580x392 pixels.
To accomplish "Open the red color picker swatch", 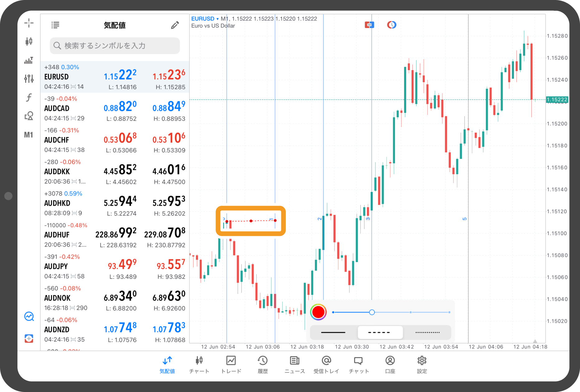I will coord(318,312).
